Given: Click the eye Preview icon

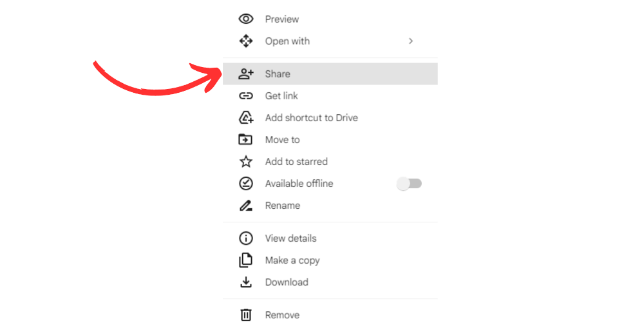Looking at the screenshot, I should coord(245,19).
